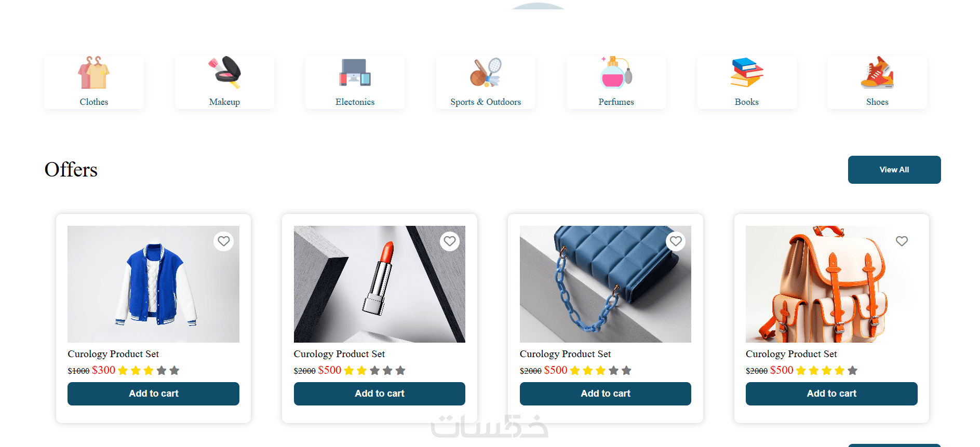Favorite the blue quilted handbag
Image resolution: width=980 pixels, height=447 pixels.
[x=676, y=241]
